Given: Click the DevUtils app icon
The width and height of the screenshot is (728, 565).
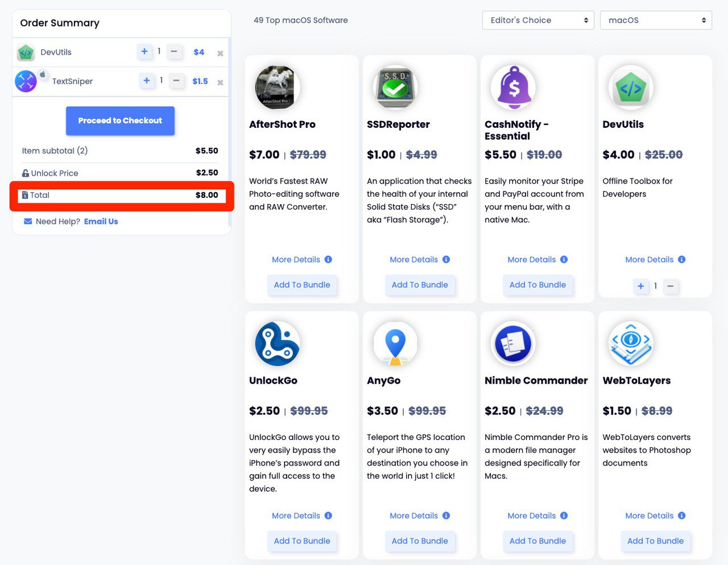Looking at the screenshot, I should [630, 87].
